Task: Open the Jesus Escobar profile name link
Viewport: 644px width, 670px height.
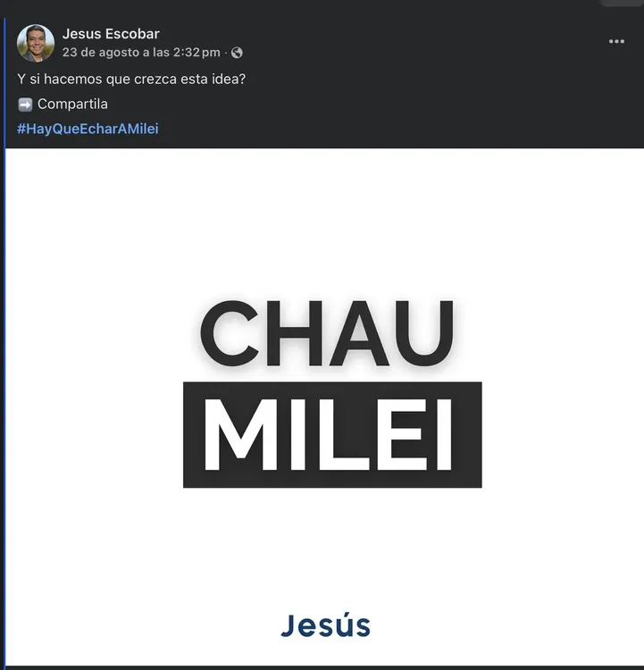Action: point(111,35)
